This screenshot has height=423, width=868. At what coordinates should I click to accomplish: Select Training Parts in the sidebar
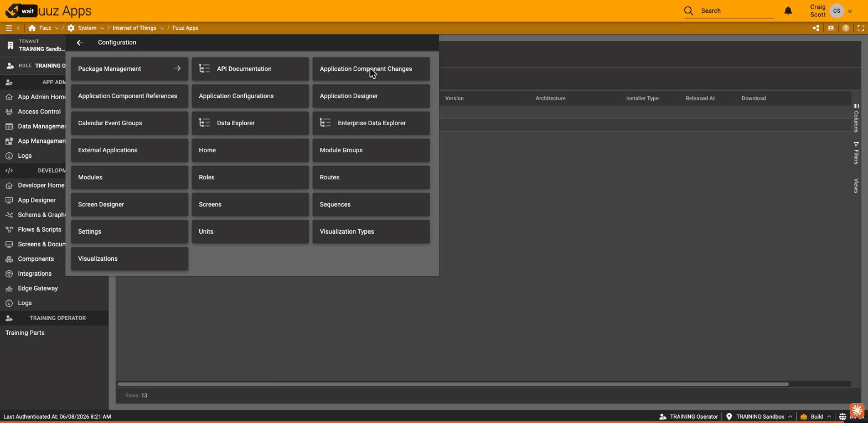tap(25, 333)
